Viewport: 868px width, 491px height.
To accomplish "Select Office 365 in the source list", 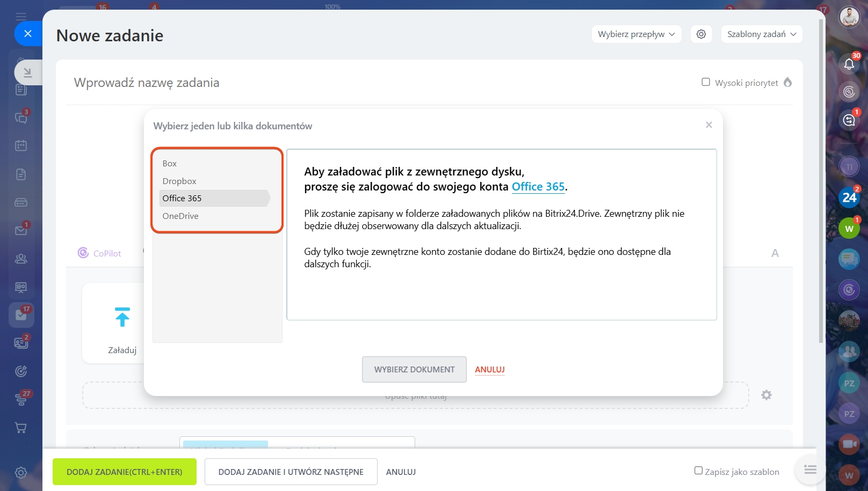I will click(x=215, y=198).
